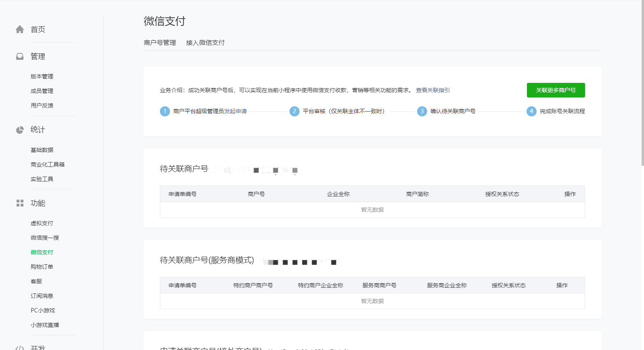Open 基础数据 statistics page
This screenshot has height=350, width=644.
[42, 150]
